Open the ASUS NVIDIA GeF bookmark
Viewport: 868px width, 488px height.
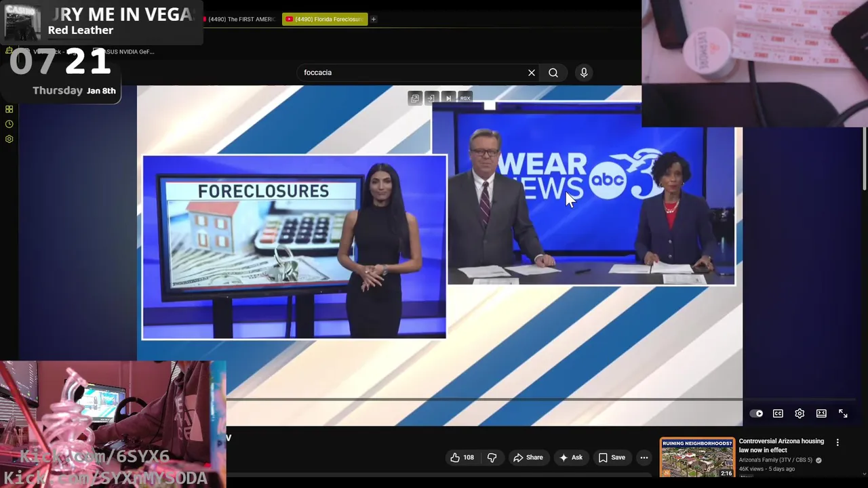[x=124, y=52]
